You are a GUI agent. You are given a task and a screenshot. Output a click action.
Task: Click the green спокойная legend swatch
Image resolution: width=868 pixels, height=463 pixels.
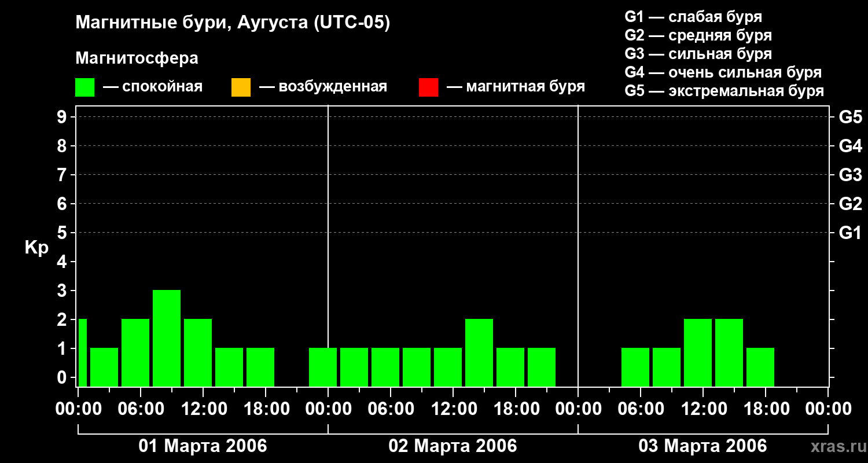[x=85, y=87]
